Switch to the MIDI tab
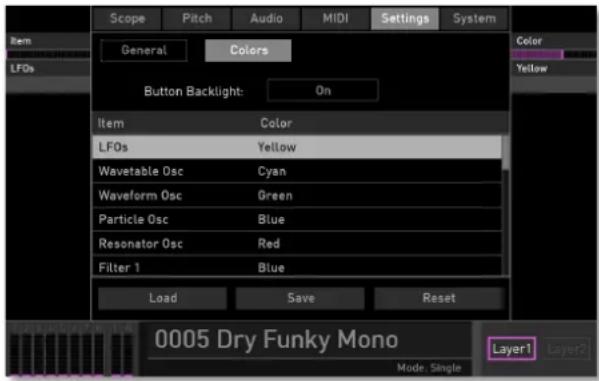The height and width of the screenshot is (381, 599). (335, 18)
